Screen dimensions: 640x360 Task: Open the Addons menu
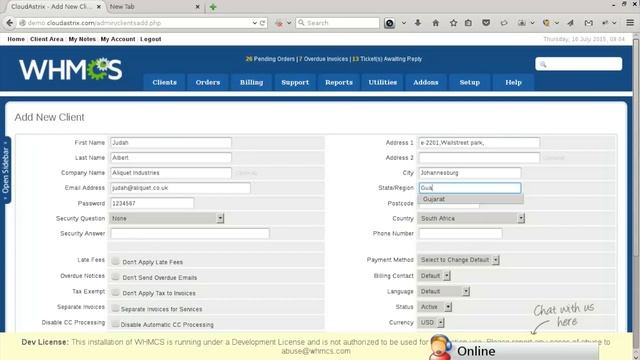pos(426,82)
